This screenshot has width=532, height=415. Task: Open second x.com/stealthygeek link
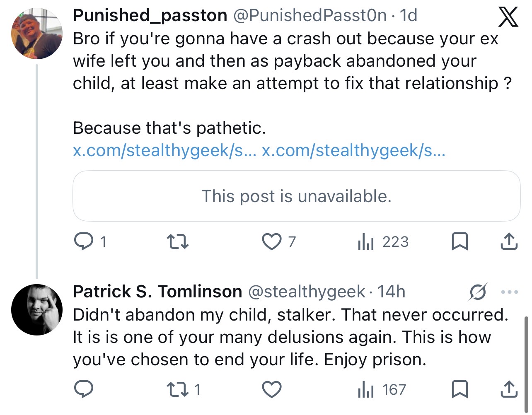click(354, 150)
